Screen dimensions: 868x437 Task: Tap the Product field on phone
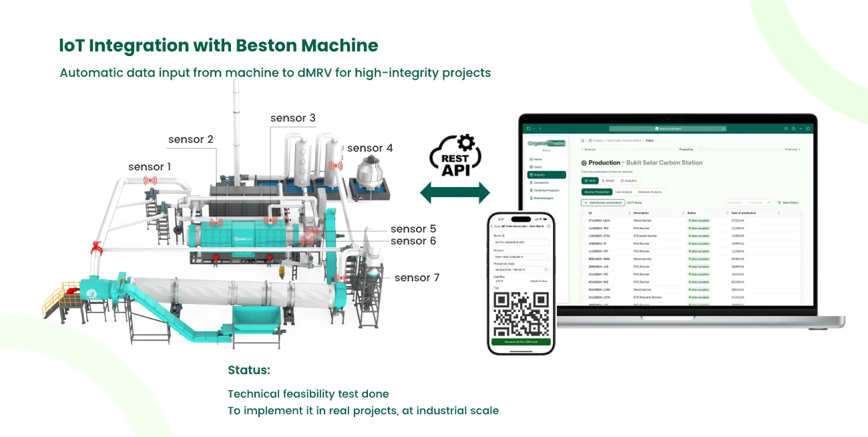click(521, 257)
